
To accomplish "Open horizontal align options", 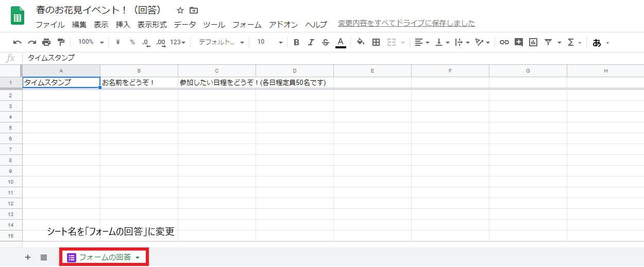I will pos(422,42).
